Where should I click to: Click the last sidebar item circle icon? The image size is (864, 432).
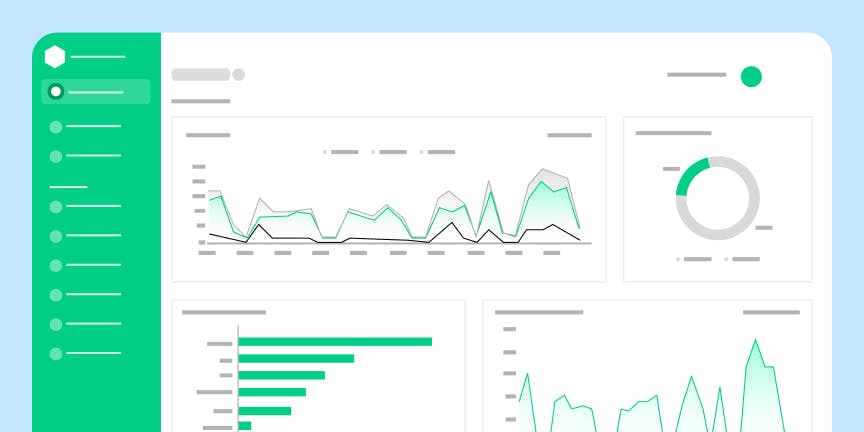pyautogui.click(x=56, y=354)
